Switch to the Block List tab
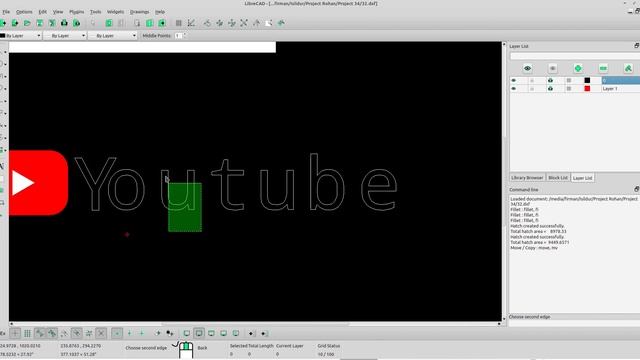640x360 pixels. [558, 178]
